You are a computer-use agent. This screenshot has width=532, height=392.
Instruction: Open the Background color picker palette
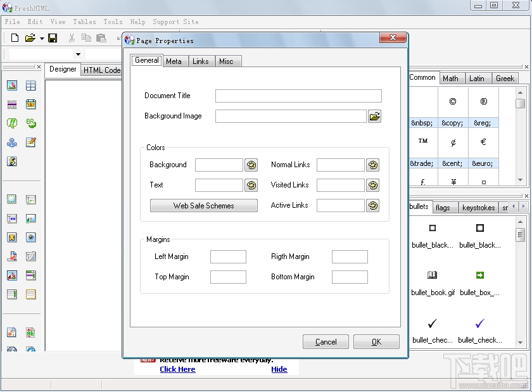pyautogui.click(x=251, y=165)
